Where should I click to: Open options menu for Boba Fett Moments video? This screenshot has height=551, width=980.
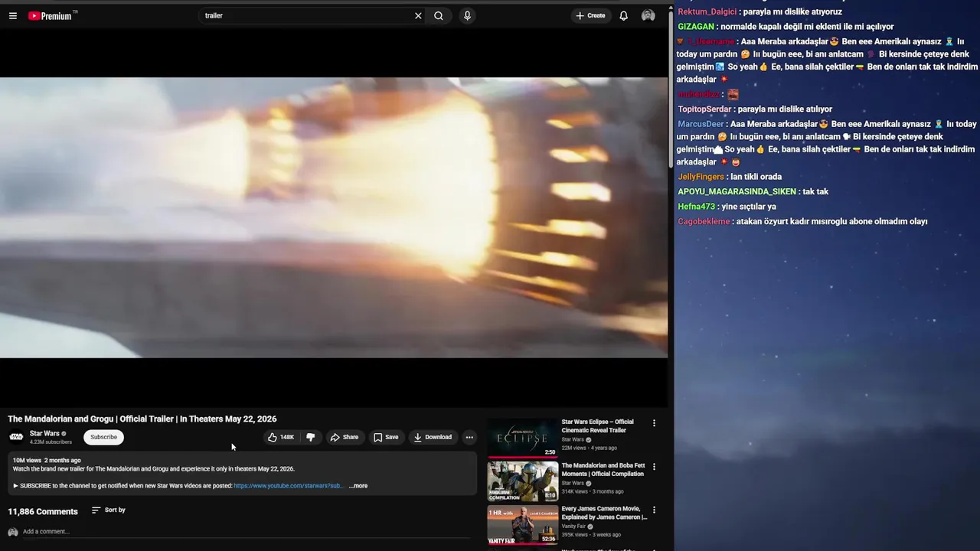point(654,467)
